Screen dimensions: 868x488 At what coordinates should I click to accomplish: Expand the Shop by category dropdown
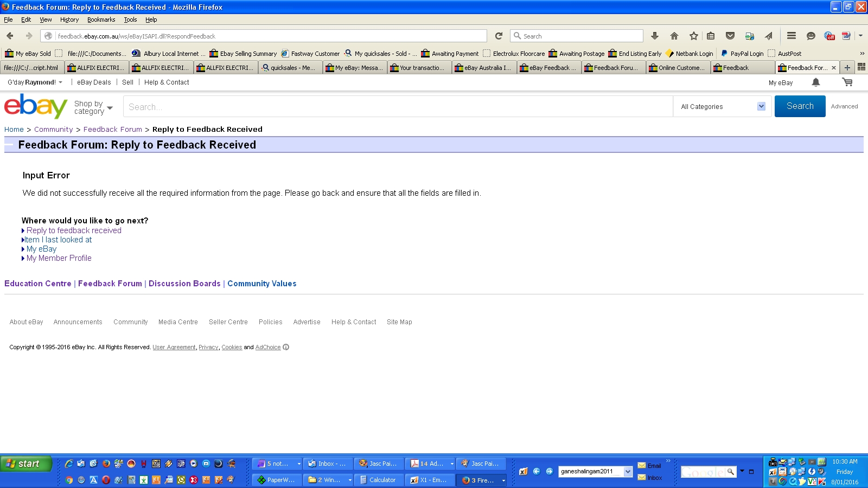93,107
